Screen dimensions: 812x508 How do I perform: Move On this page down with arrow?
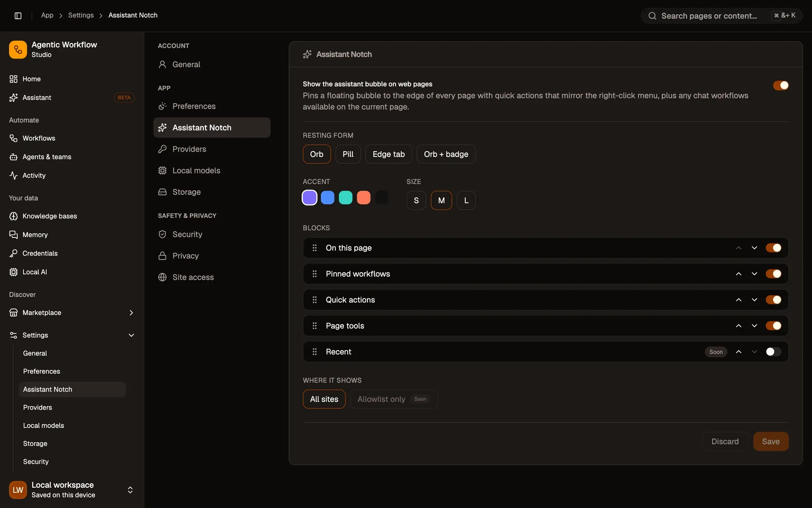click(754, 248)
